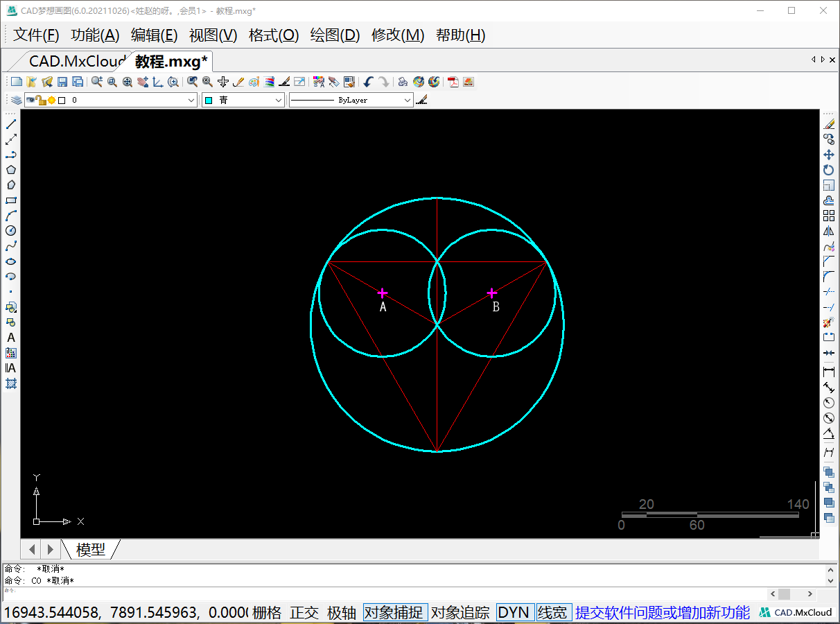Select the 模型 model tab
The image size is (840, 624).
[x=91, y=550]
